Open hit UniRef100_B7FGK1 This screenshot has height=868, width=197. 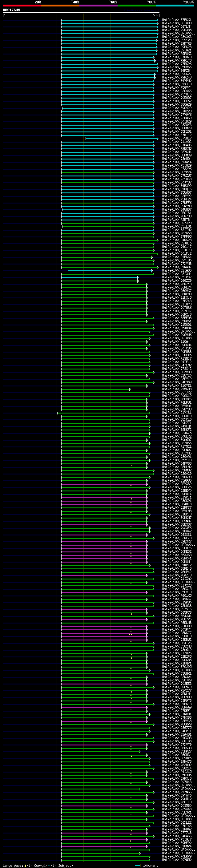click(177, 20)
